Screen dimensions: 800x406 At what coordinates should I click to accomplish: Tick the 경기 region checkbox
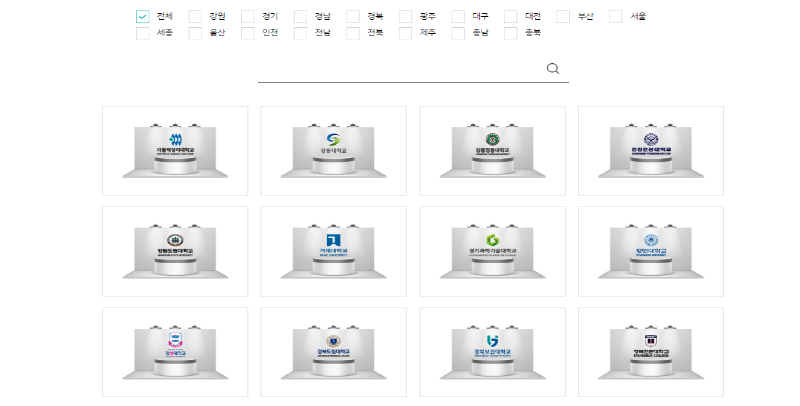247,16
